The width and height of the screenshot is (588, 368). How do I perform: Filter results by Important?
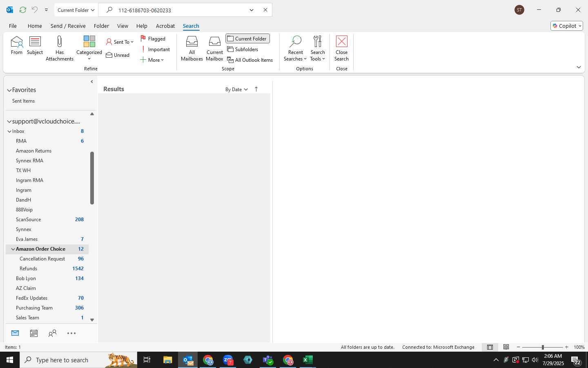coord(155,49)
